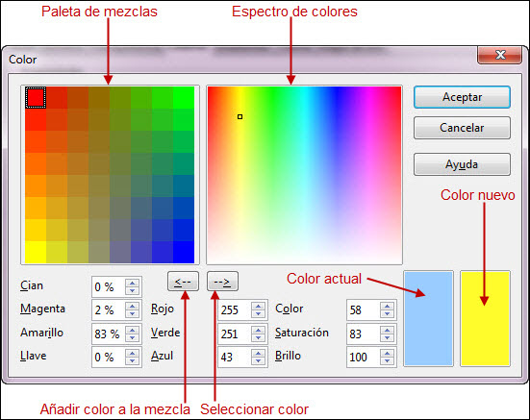Image resolution: width=530 pixels, height=420 pixels.
Task: Open help with the Ayuda button
Action: click(462, 164)
